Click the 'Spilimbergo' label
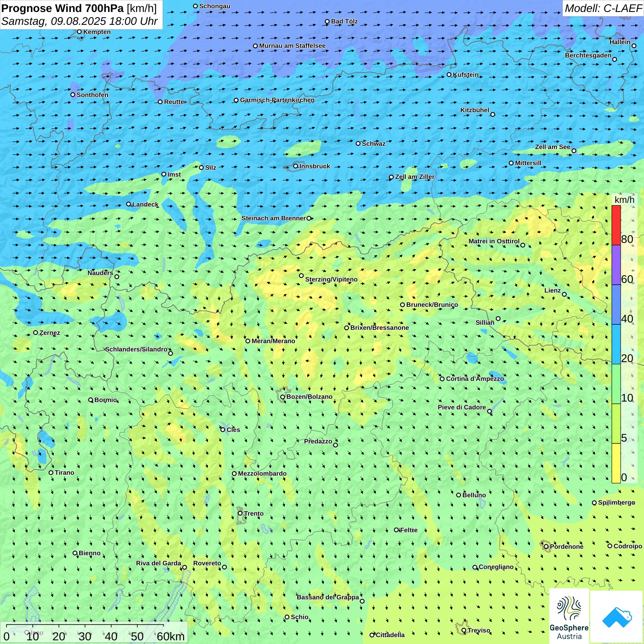Image resolution: width=644 pixels, height=644 pixels. 616,502
